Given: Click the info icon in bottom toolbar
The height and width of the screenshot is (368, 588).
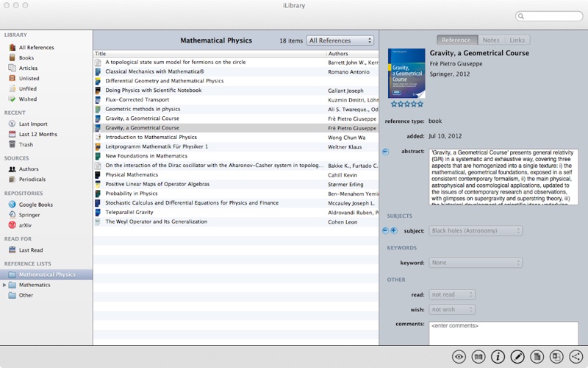Looking at the screenshot, I should (498, 357).
